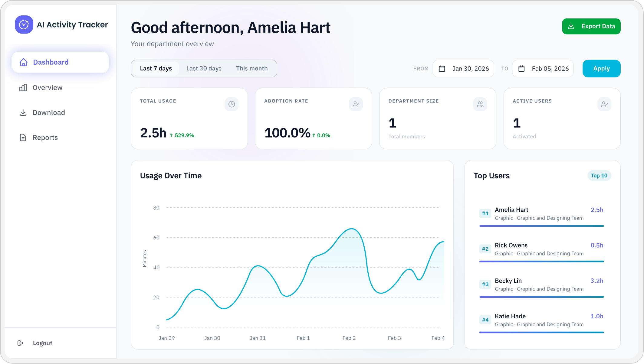This screenshot has width=644, height=364.
Task: Click the user icon on Active Users card
Action: tap(604, 104)
